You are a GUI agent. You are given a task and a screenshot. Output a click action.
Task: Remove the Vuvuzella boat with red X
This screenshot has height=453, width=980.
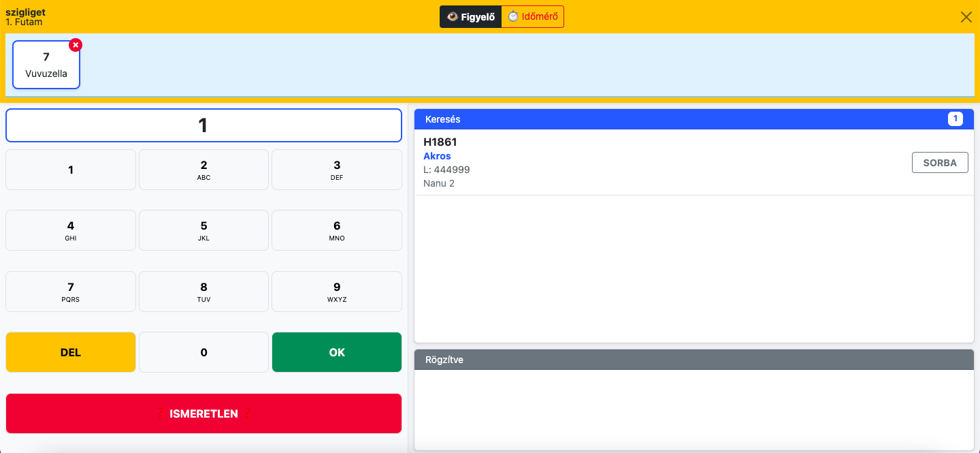(76, 45)
